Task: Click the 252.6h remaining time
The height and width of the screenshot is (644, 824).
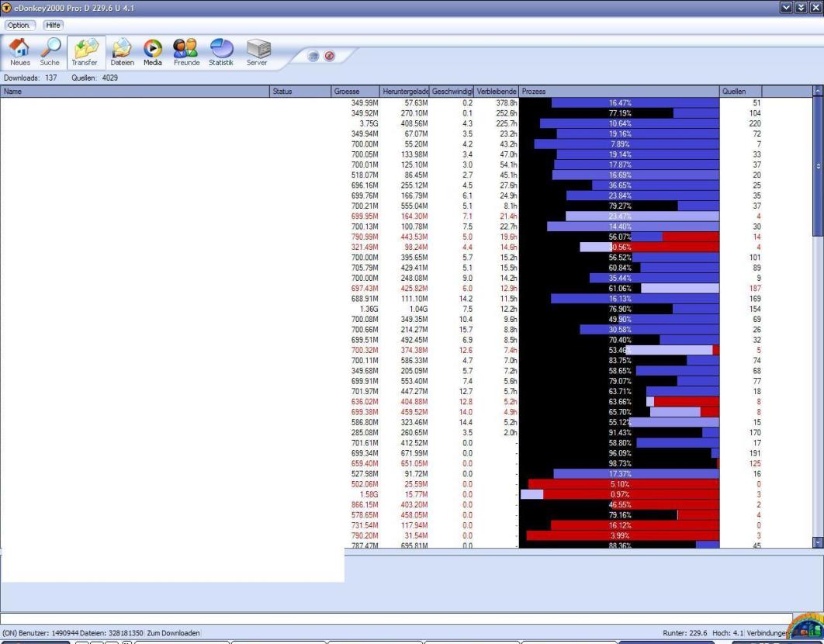Action: click(507, 113)
